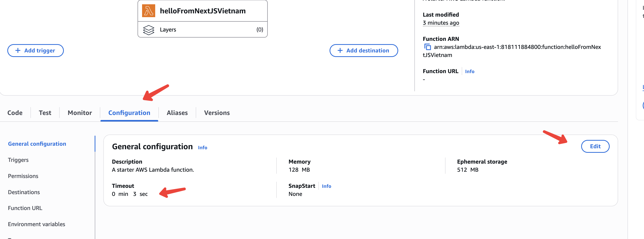Switch to the Code tab

pyautogui.click(x=15, y=113)
